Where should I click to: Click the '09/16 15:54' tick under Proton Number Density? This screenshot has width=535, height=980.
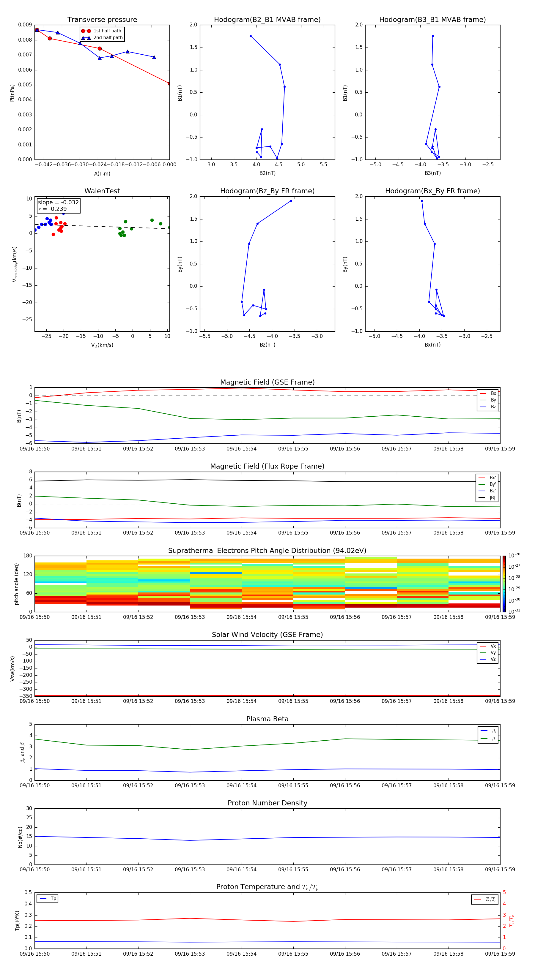point(241,869)
